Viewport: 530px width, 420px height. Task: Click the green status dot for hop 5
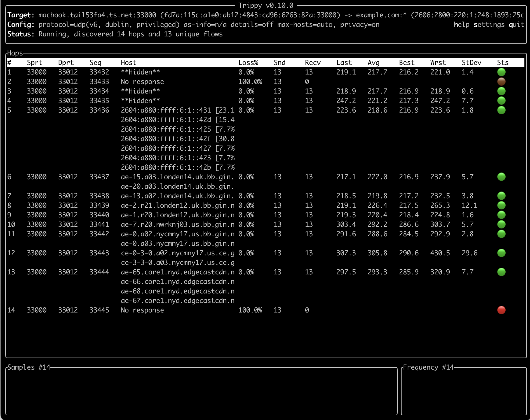(x=501, y=110)
